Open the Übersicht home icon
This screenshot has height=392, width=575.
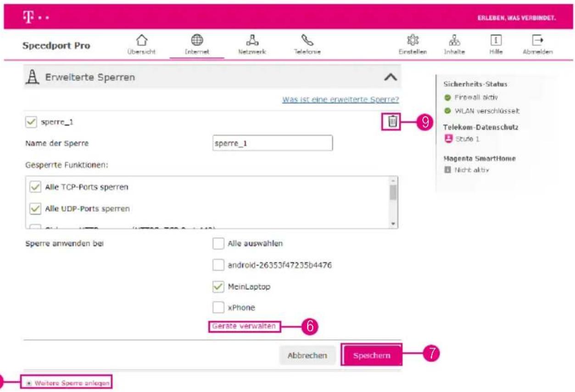[x=142, y=41]
